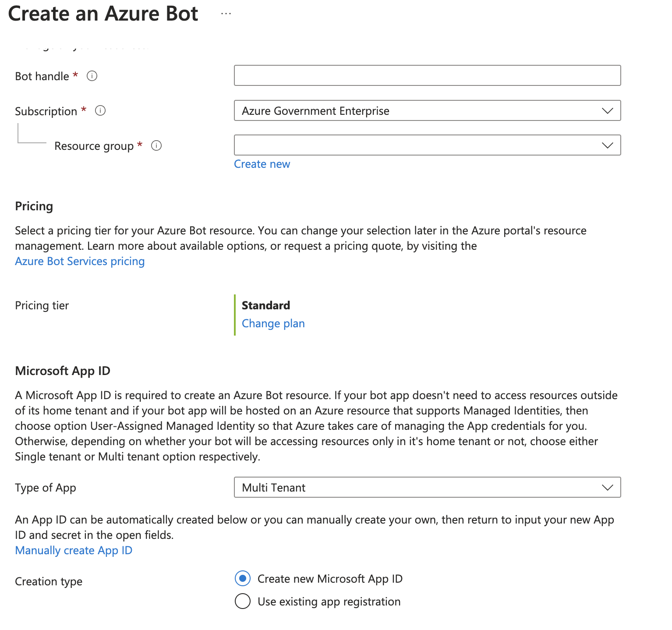Viewport: 672px width, 630px height.
Task: Focus the Bot handle text field
Action: [x=427, y=75]
